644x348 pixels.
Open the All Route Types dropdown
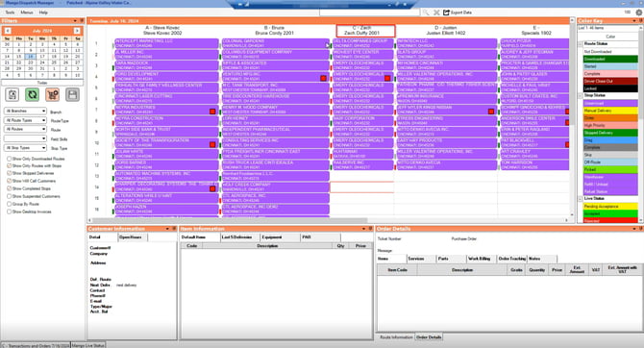(25, 120)
